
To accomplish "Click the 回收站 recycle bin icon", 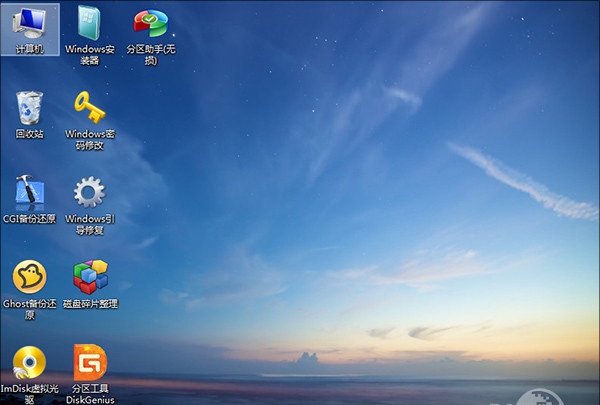I will coord(29,106).
